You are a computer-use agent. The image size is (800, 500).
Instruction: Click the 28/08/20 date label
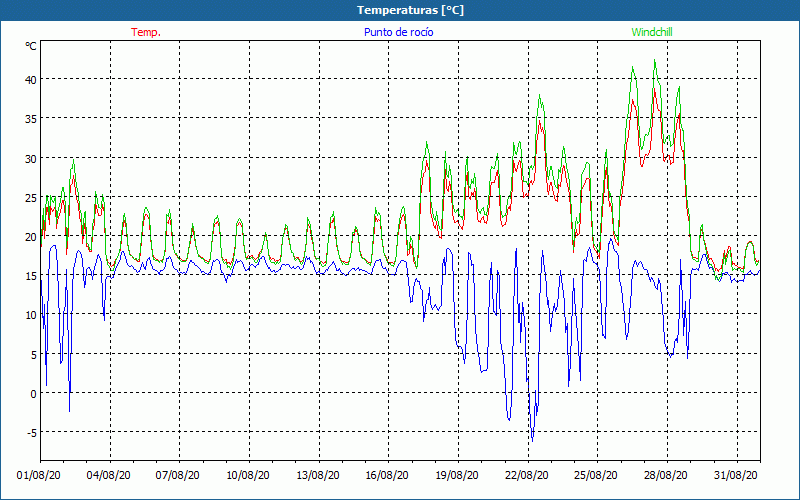[x=666, y=475]
